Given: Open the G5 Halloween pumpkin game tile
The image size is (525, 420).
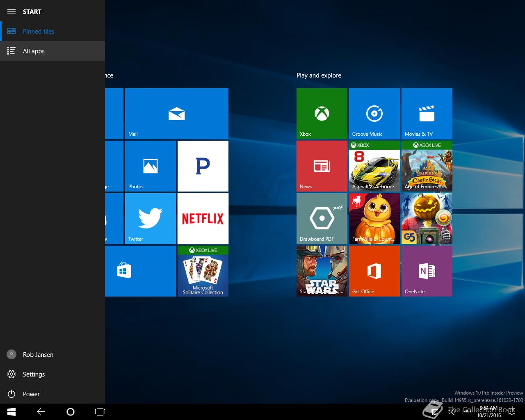Looking at the screenshot, I should (x=427, y=219).
